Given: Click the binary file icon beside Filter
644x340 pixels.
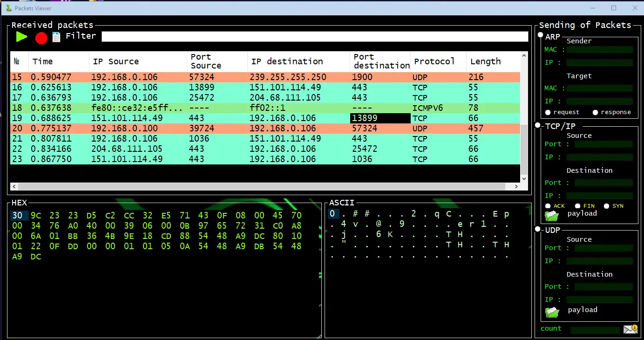Looking at the screenshot, I should pos(56,37).
